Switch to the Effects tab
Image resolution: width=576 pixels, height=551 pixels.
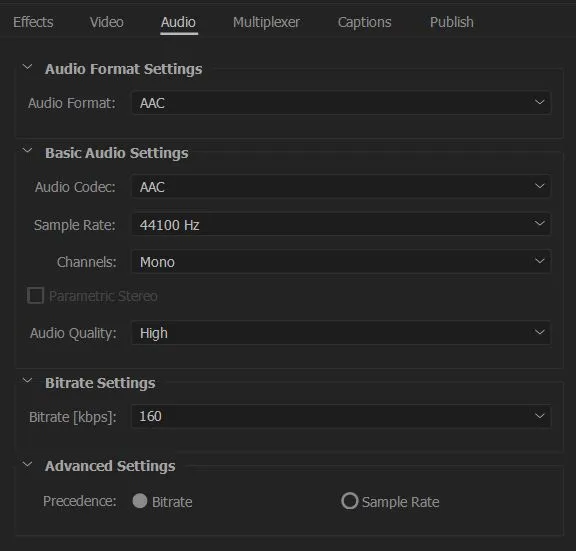click(33, 22)
